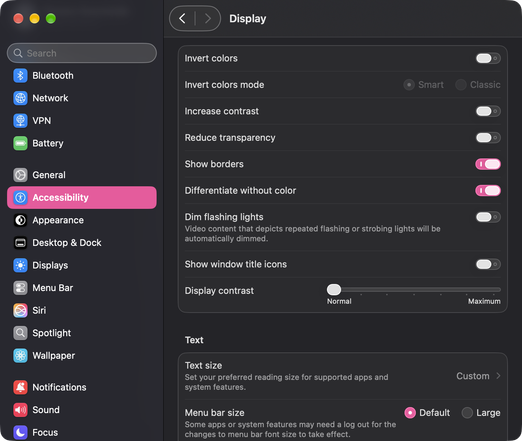Select the Menu Bar label

[53, 288]
